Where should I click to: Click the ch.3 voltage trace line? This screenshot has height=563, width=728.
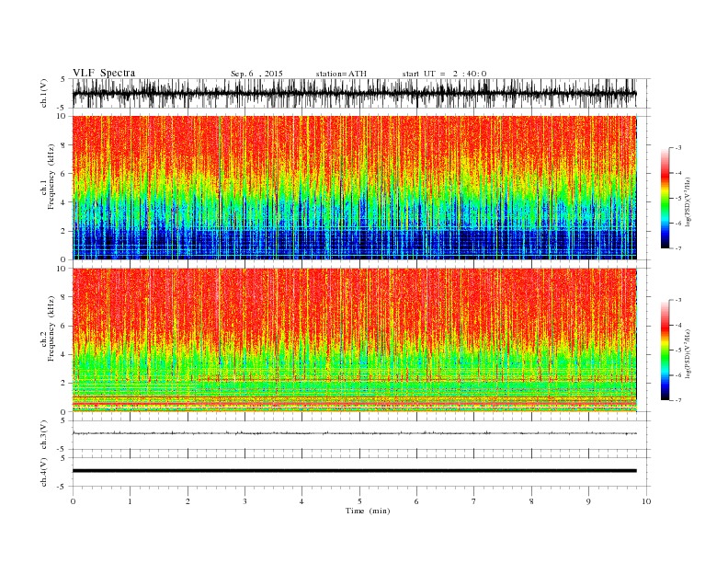[354, 433]
